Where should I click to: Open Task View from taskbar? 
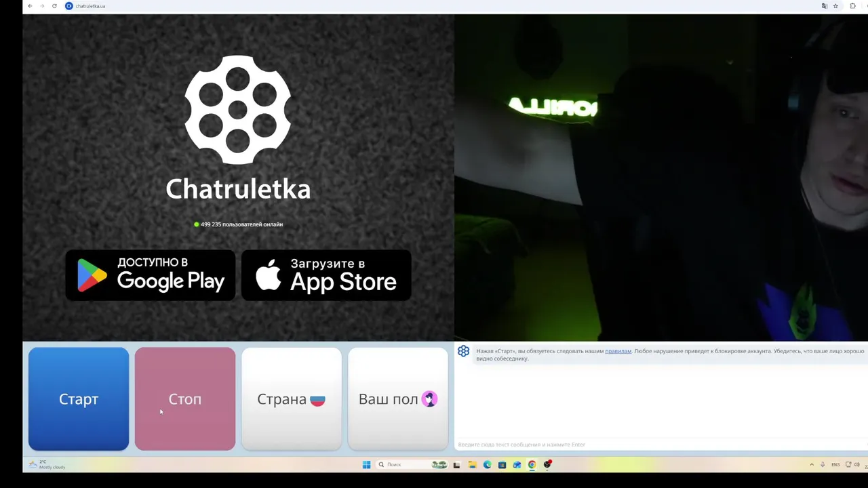[x=456, y=464]
